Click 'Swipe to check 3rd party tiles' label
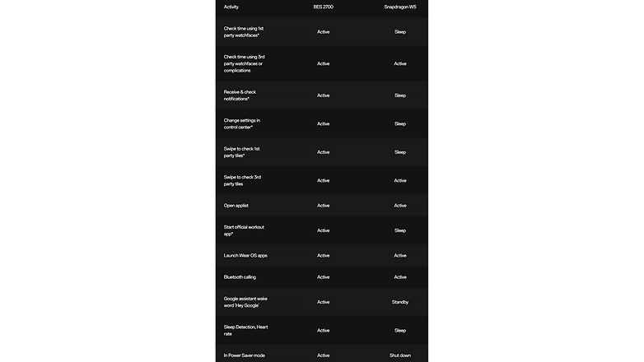The height and width of the screenshot is (362, 644). tap(242, 181)
